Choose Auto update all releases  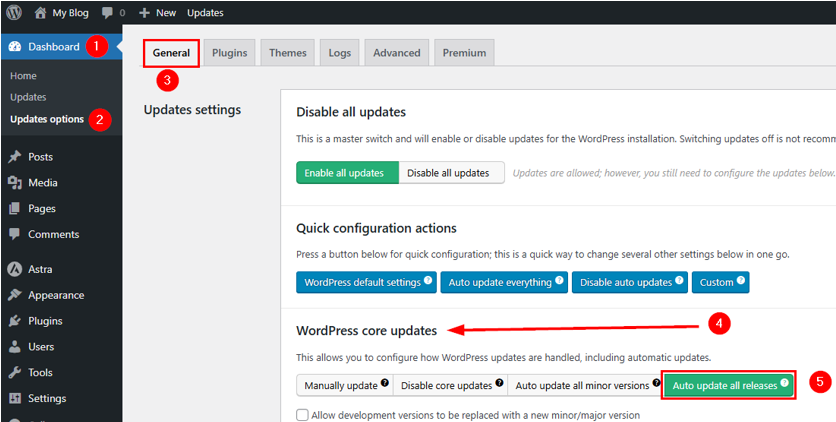click(x=729, y=385)
